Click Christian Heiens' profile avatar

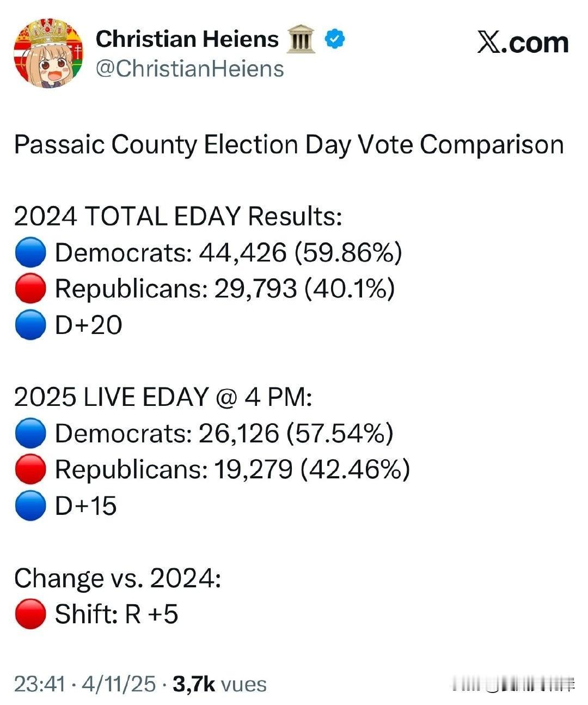(x=49, y=53)
